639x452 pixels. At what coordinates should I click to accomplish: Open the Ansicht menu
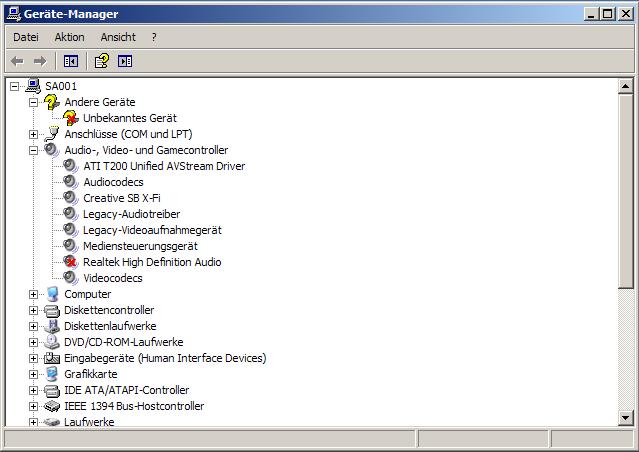tap(118, 37)
